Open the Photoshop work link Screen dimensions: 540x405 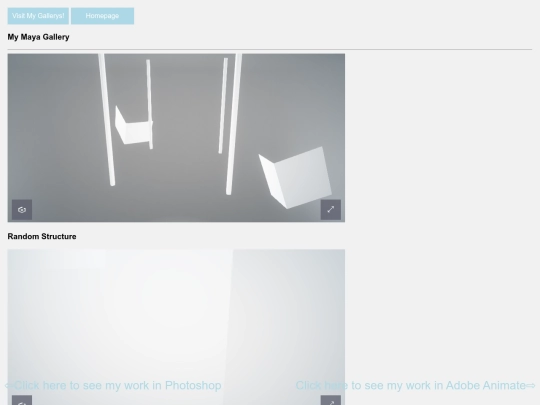(113, 385)
